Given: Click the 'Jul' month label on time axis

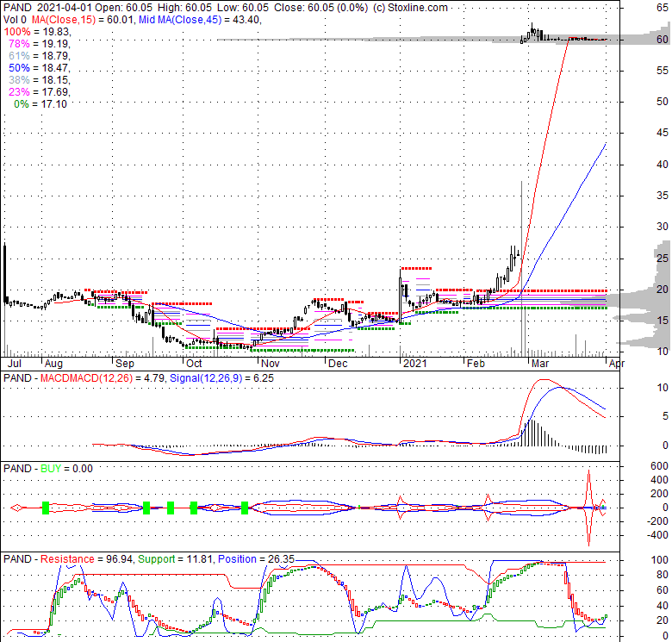Looking at the screenshot, I should [15, 364].
